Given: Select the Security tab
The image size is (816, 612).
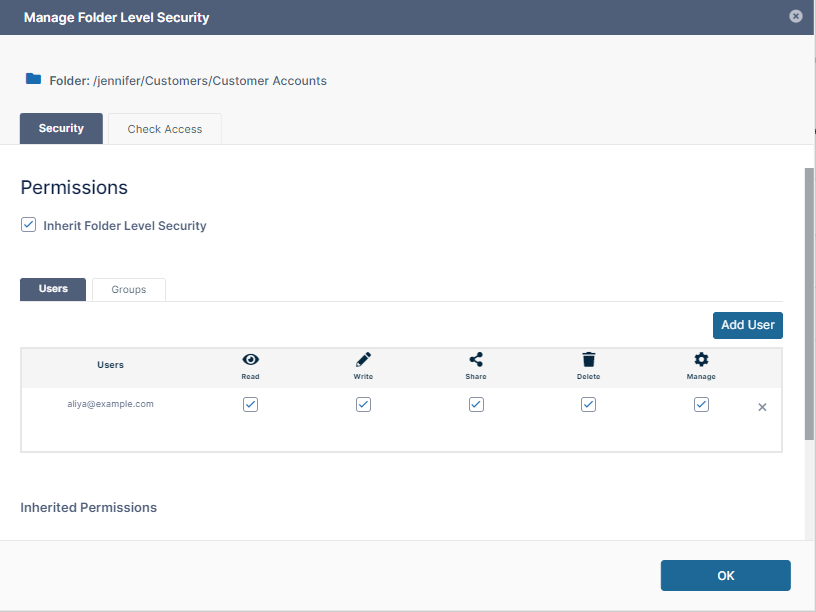Looking at the screenshot, I should pos(61,129).
